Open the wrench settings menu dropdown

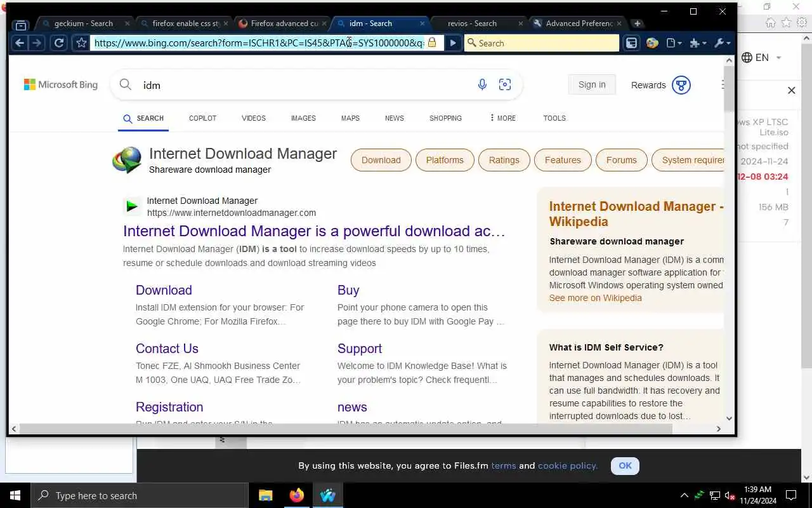(x=722, y=43)
